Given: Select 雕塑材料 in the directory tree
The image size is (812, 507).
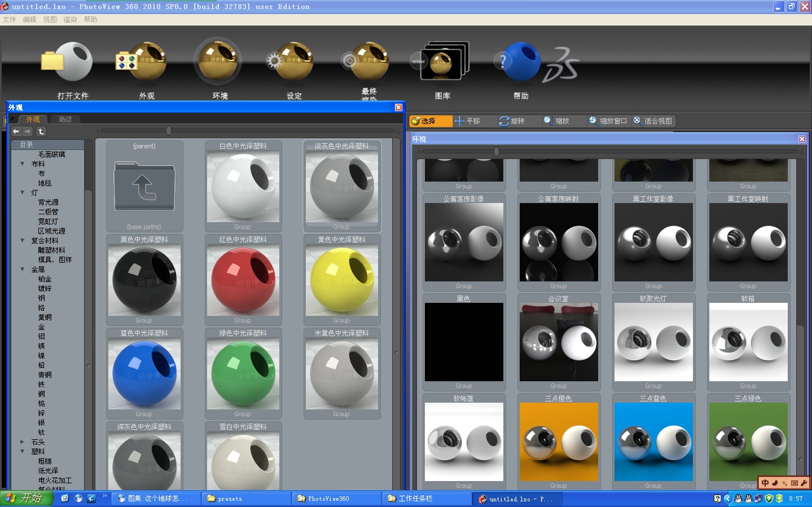Looking at the screenshot, I should (x=51, y=250).
